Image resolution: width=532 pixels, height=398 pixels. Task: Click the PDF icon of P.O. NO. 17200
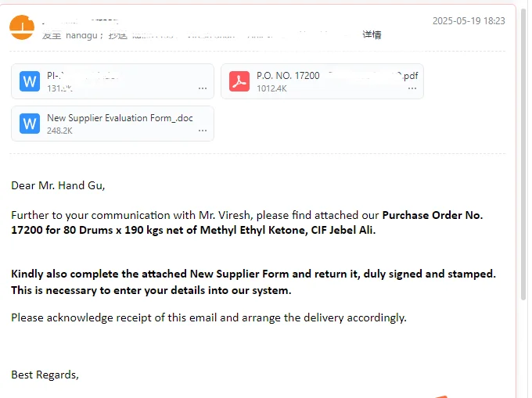pos(239,81)
